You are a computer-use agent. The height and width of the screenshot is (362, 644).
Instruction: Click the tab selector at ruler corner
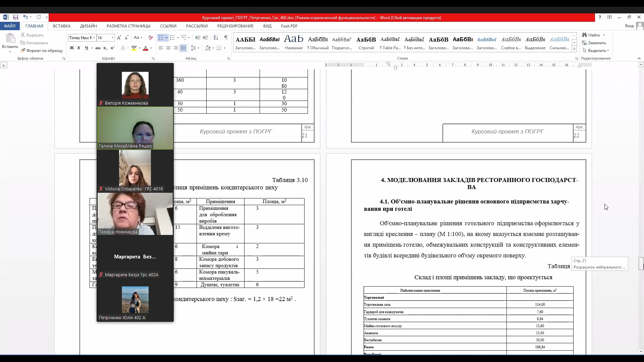pyautogui.click(x=4, y=65)
